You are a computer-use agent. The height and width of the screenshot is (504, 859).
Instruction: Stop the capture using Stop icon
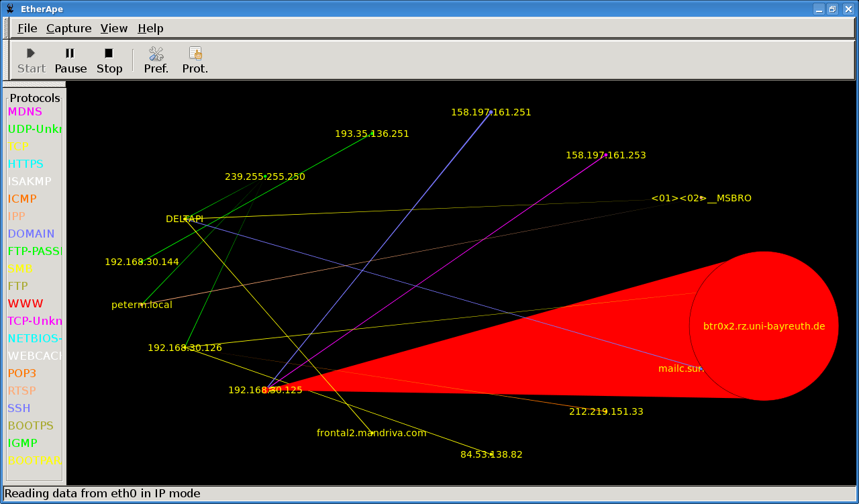tap(109, 53)
